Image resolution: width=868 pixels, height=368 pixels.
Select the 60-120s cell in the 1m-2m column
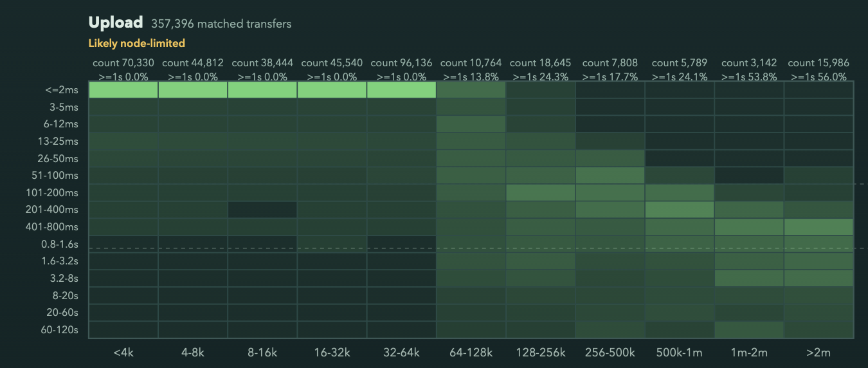(749, 329)
